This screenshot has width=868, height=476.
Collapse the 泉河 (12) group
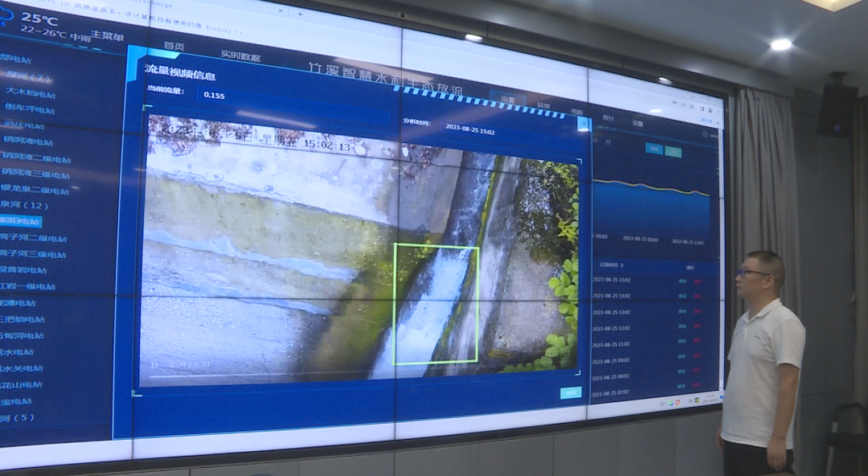tap(24, 205)
